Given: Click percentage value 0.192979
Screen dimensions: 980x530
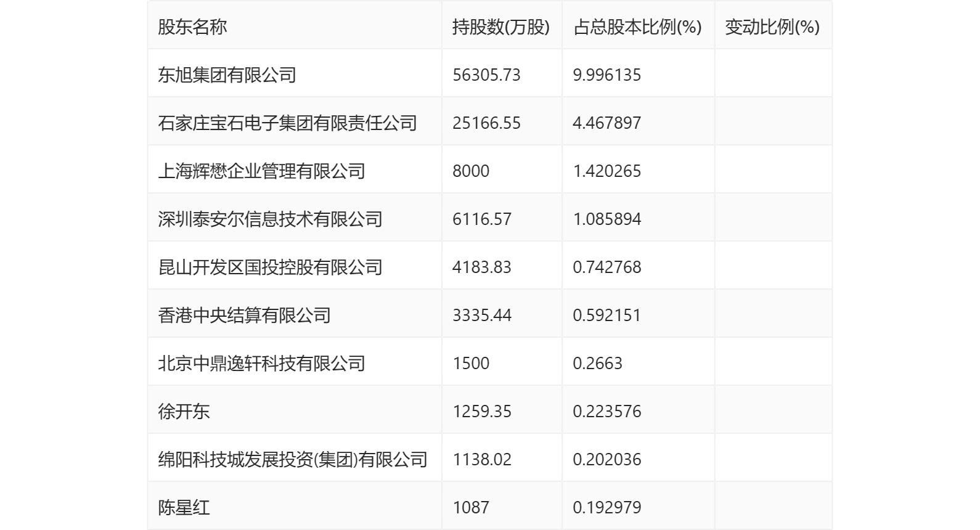Looking at the screenshot, I should pos(607,508).
